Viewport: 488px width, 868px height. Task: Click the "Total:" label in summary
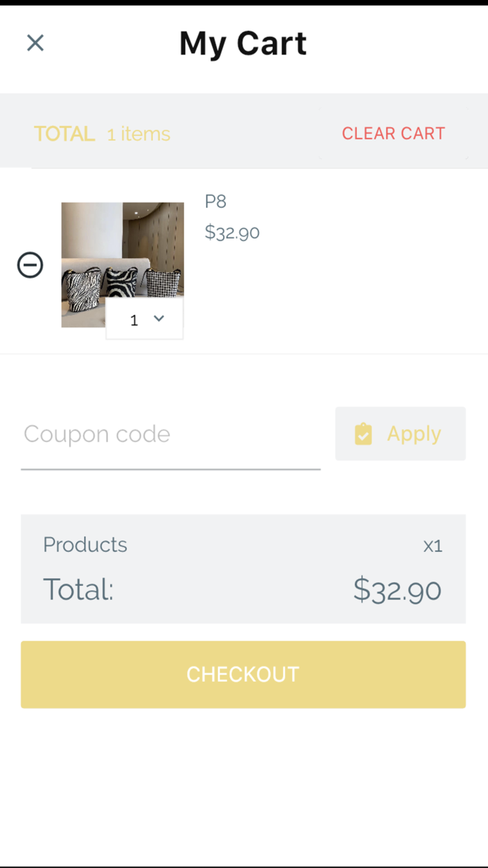pyautogui.click(x=78, y=590)
